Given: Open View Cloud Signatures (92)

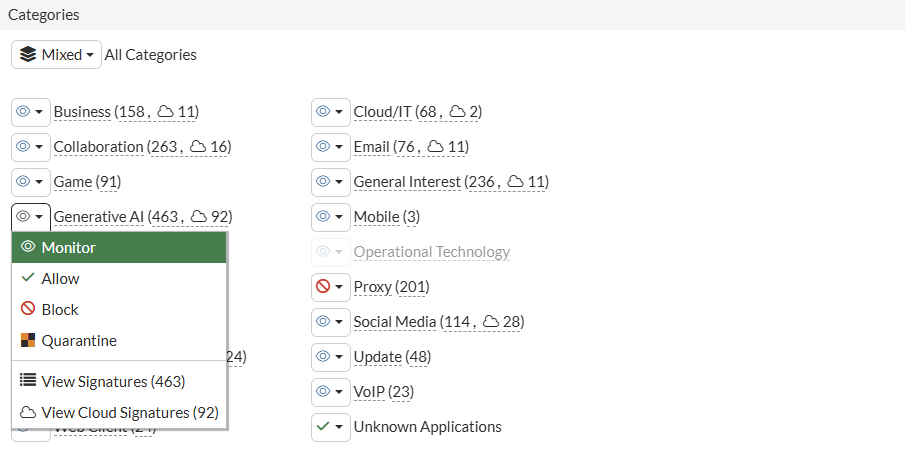Looking at the screenshot, I should (x=129, y=412).
